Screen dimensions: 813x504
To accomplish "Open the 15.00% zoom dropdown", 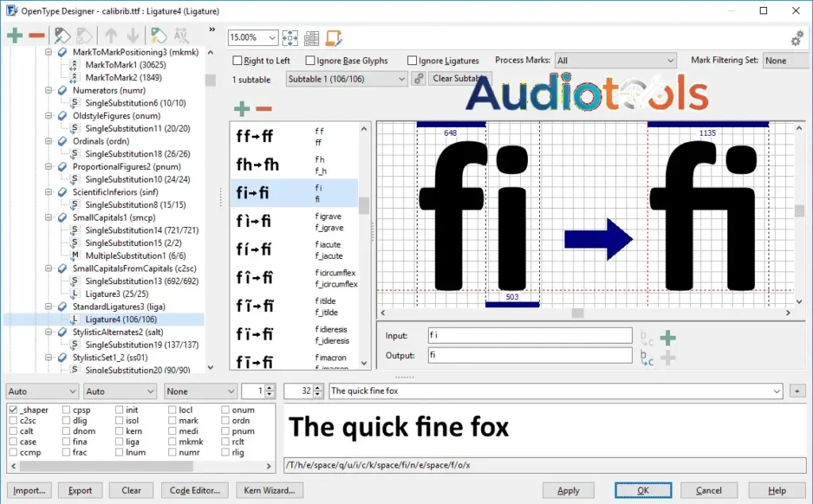I will (272, 38).
